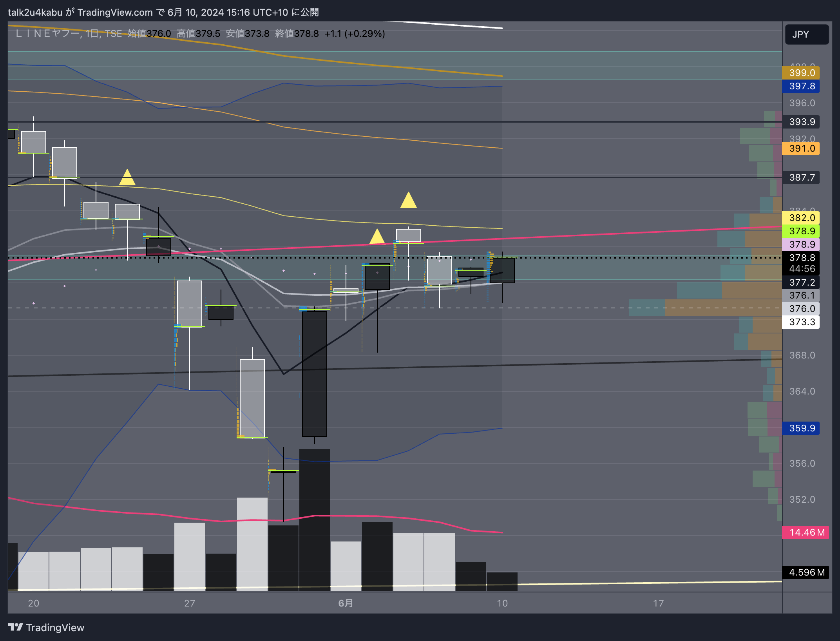Image resolution: width=840 pixels, height=641 pixels.
Task: Click the yellow 382.0 price label
Action: point(801,218)
